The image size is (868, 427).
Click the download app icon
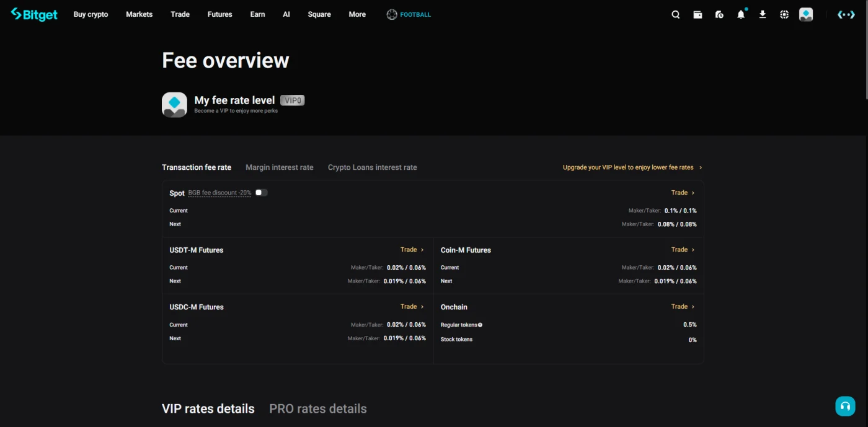point(763,15)
